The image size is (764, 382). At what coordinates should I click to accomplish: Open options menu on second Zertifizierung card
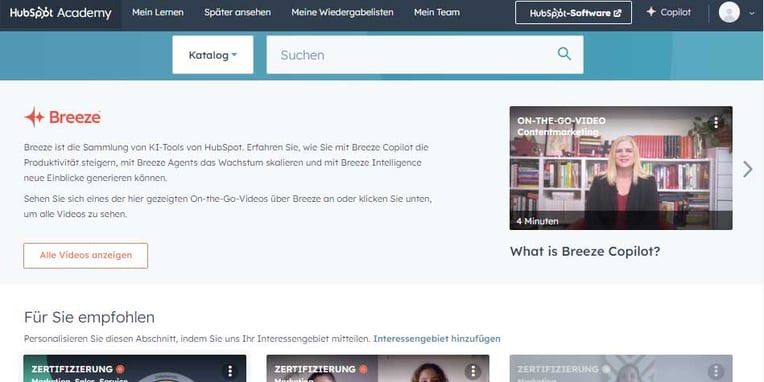(473, 372)
